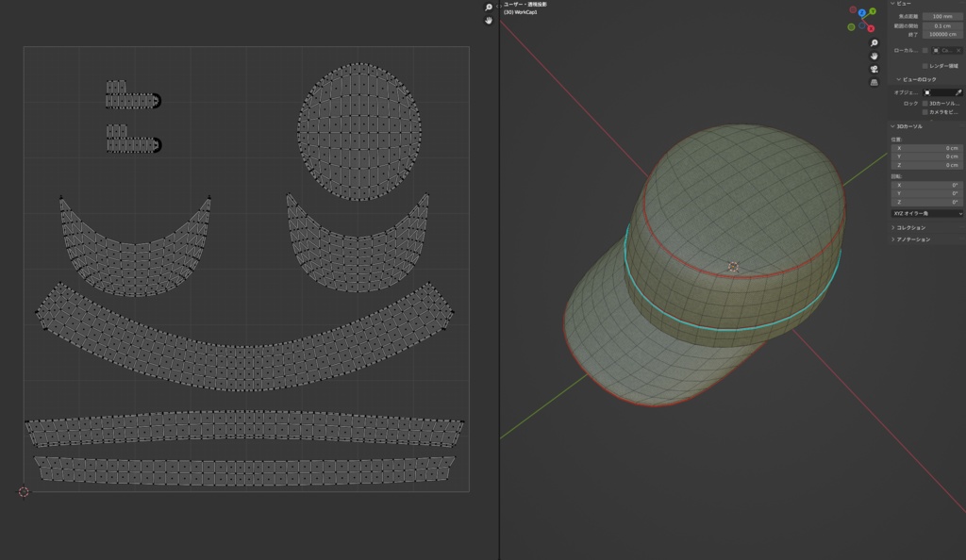The image size is (966, 560).
Task: Click the zoom magnifier in the 3D viewport
Action: [874, 43]
